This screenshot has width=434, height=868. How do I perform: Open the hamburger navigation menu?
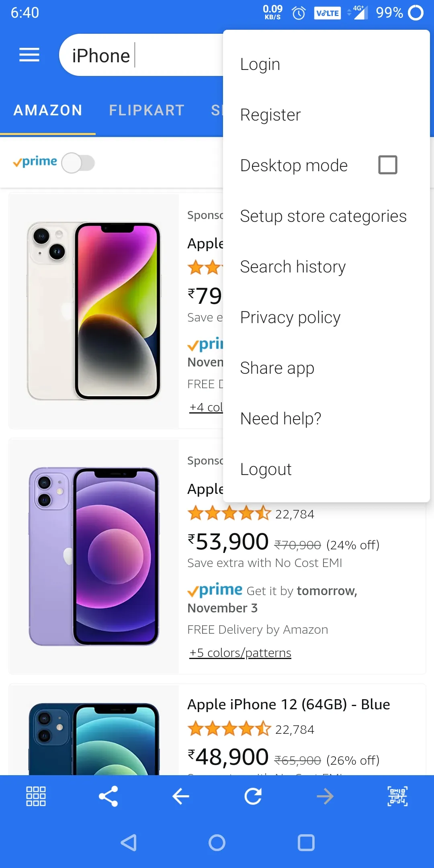pos(29,55)
